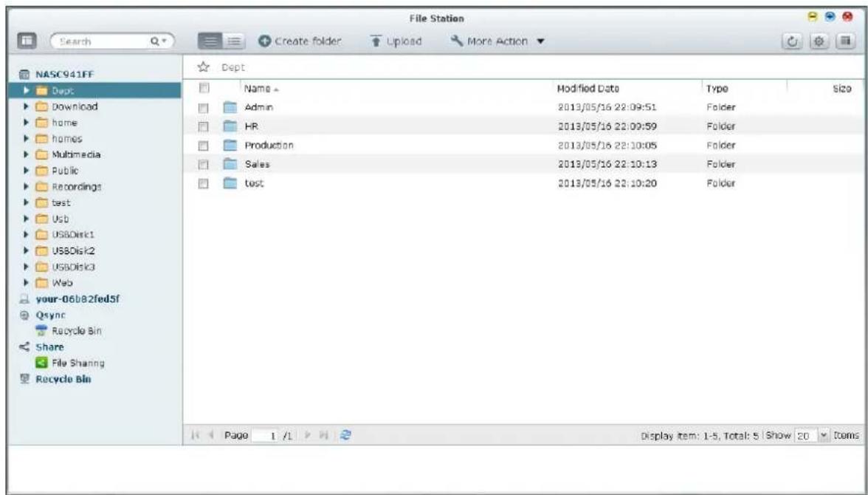The image size is (868, 495).
Task: Select the Web folder in sidebar
Action: click(62, 283)
